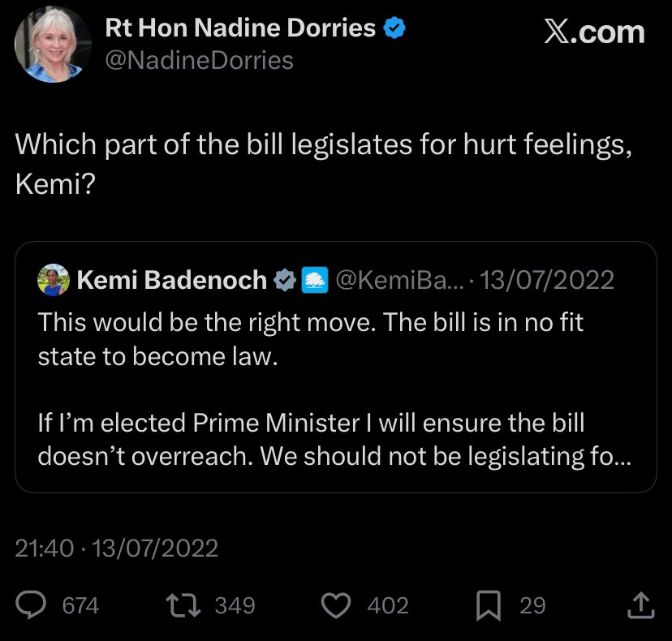Click the reply speech bubble icon
Image resolution: width=672 pixels, height=641 pixels.
pyautogui.click(x=32, y=605)
